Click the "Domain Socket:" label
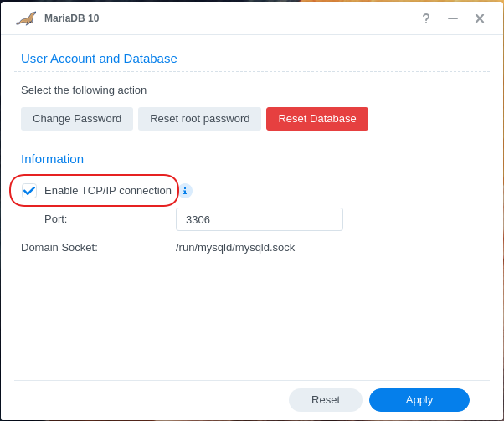Image resolution: width=504 pixels, height=421 pixels. coord(59,248)
